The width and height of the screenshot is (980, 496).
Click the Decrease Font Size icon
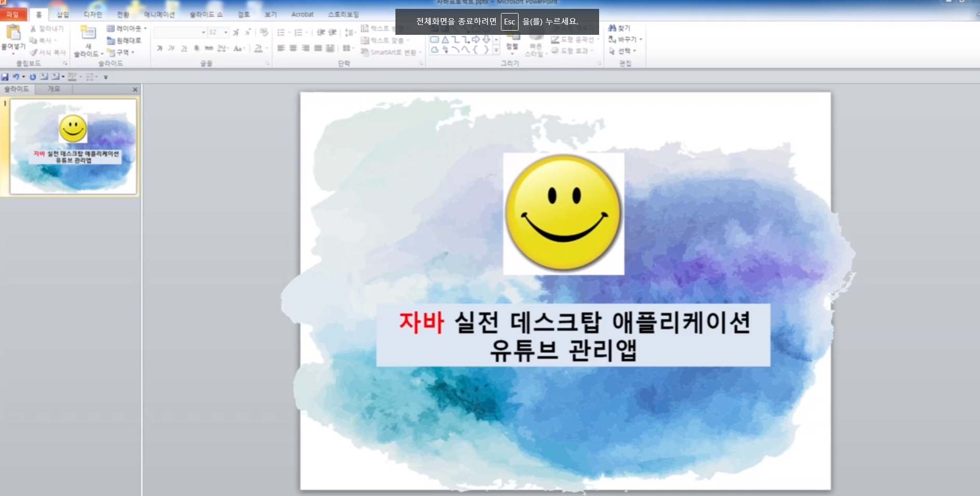coord(248,32)
